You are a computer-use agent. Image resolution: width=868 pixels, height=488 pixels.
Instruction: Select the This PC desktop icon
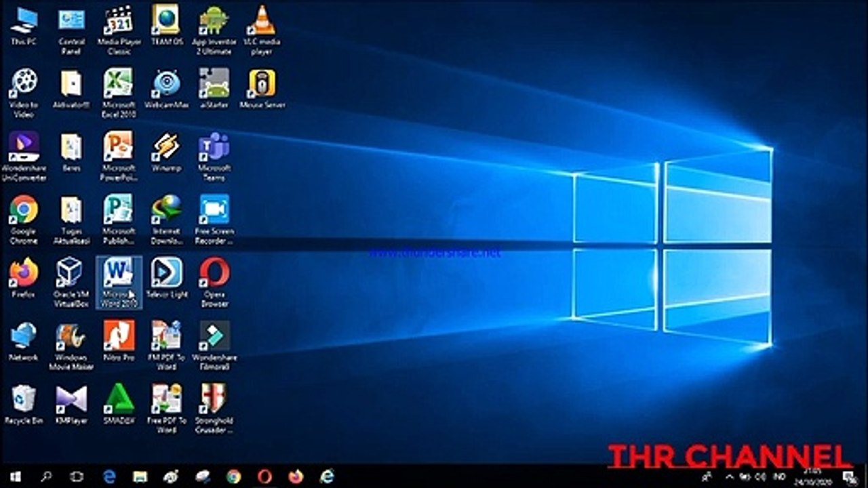pos(24,26)
